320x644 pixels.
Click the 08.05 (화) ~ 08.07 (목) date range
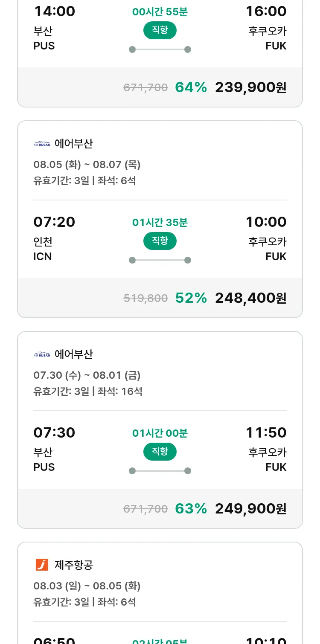[87, 165]
